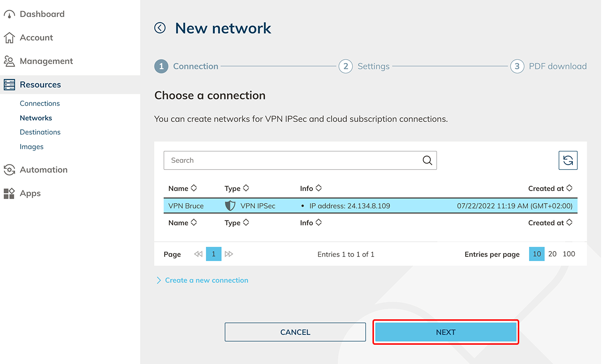Expand Create a new connection
This screenshot has height=364, width=602.
[202, 280]
